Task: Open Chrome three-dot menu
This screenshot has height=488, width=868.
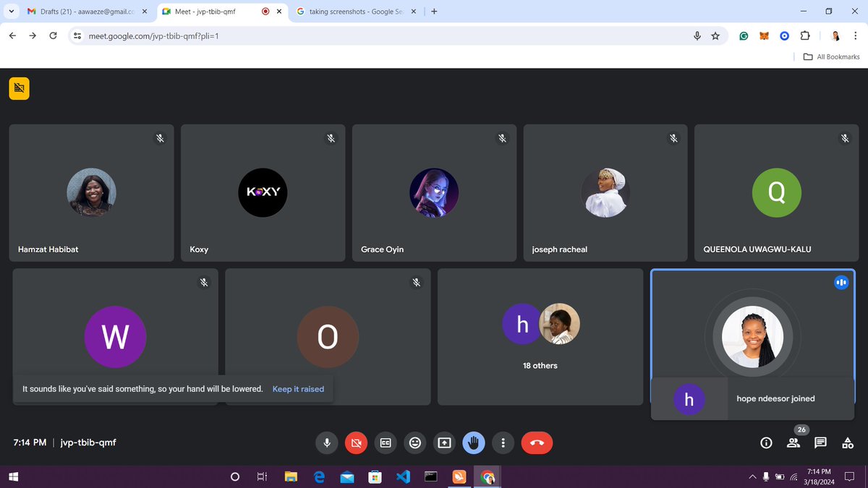Action: [855, 35]
